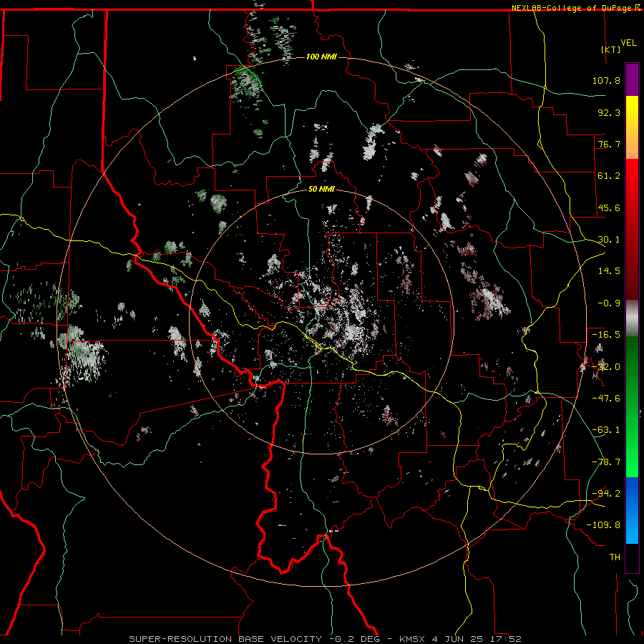The height and width of the screenshot is (644, 644).
Task: Select the 14.5 legend value
Action: click(609, 271)
